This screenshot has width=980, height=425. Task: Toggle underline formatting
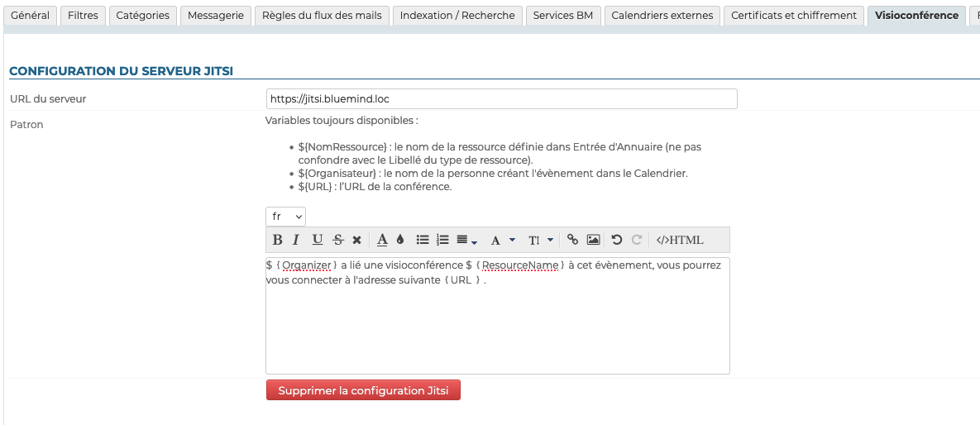(x=318, y=240)
